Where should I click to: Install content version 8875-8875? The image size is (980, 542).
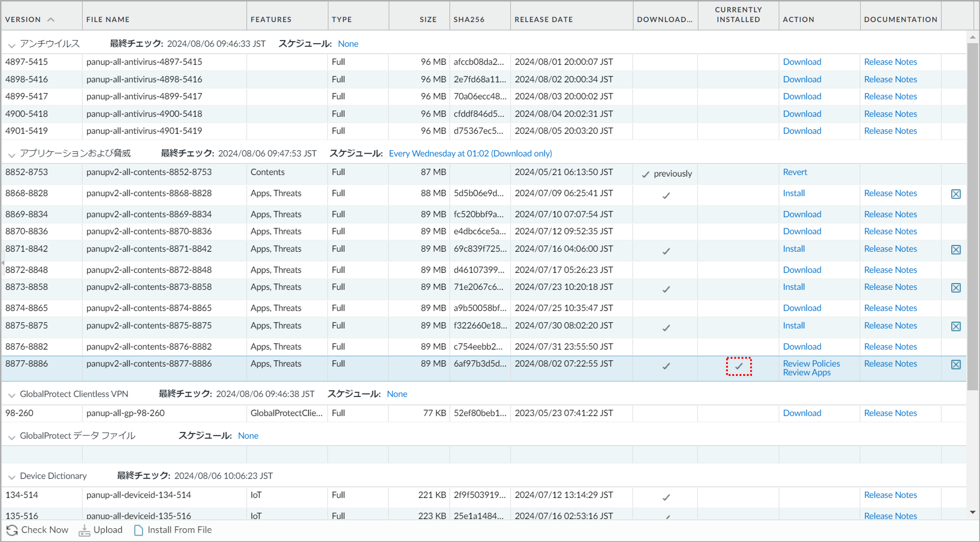tap(793, 325)
